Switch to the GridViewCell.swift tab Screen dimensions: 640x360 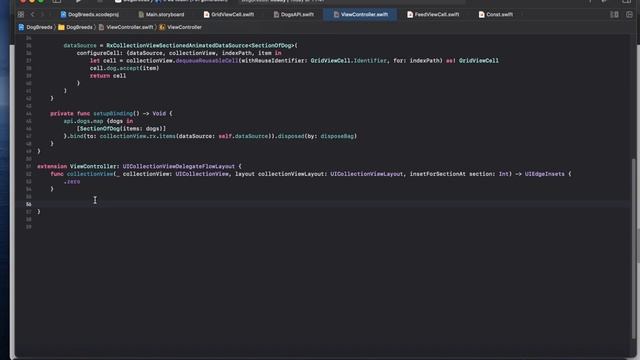[229, 14]
